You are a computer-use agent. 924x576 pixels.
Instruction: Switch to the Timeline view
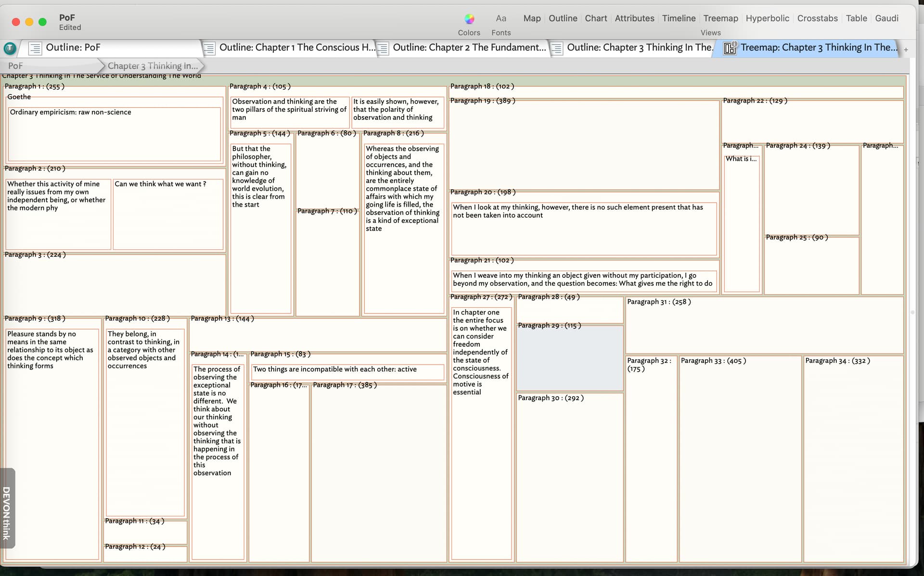(679, 18)
